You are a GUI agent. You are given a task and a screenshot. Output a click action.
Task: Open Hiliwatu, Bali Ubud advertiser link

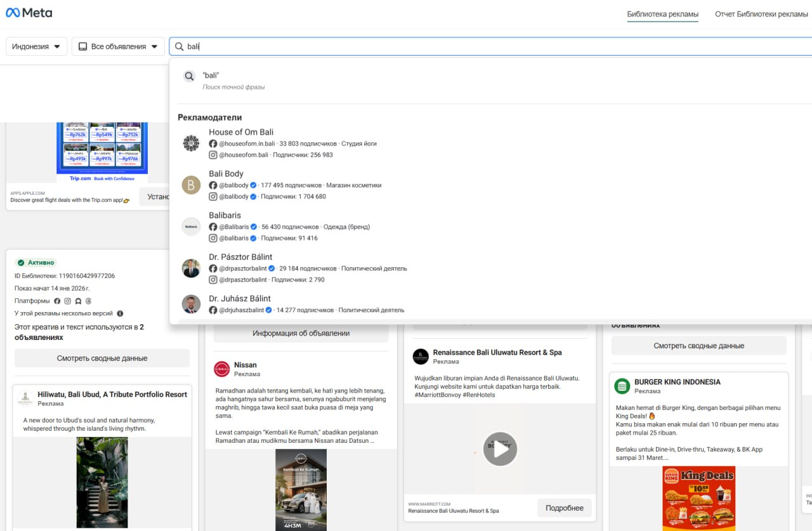[112, 395]
